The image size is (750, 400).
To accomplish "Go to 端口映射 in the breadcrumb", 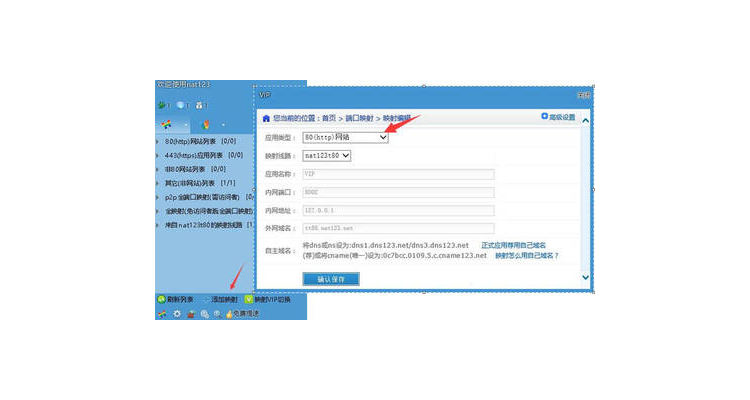I will pos(359,118).
